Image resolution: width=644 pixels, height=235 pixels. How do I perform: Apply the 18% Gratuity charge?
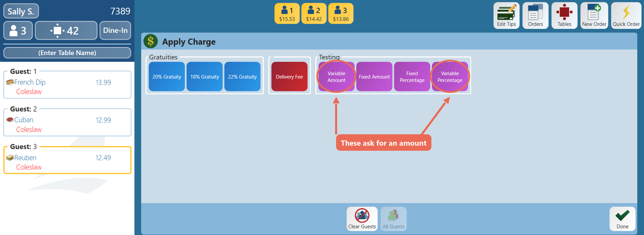205,77
